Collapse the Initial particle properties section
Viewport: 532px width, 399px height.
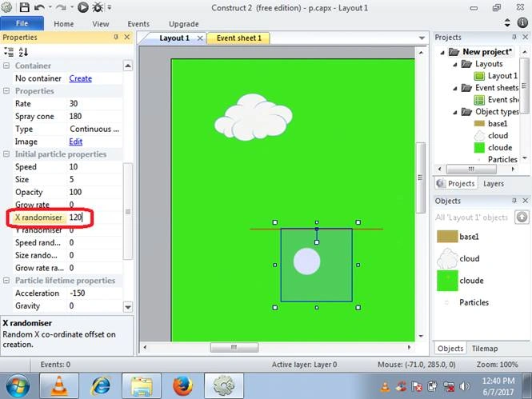(6, 154)
